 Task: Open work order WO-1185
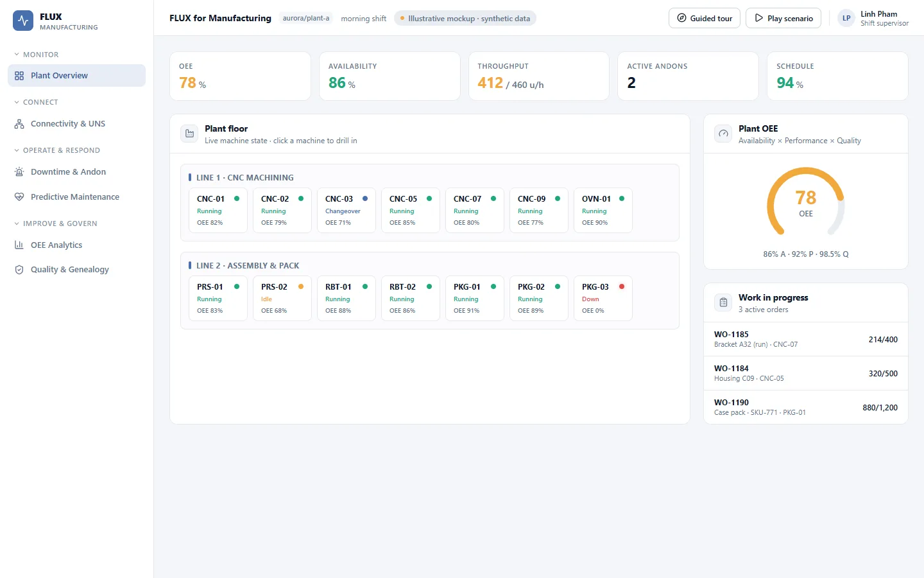click(806, 339)
